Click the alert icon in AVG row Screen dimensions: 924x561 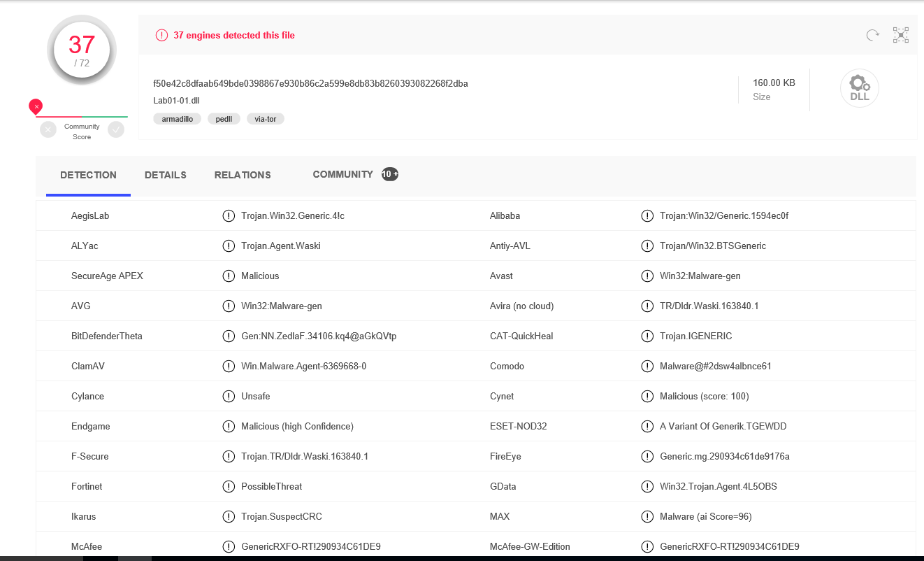point(229,306)
